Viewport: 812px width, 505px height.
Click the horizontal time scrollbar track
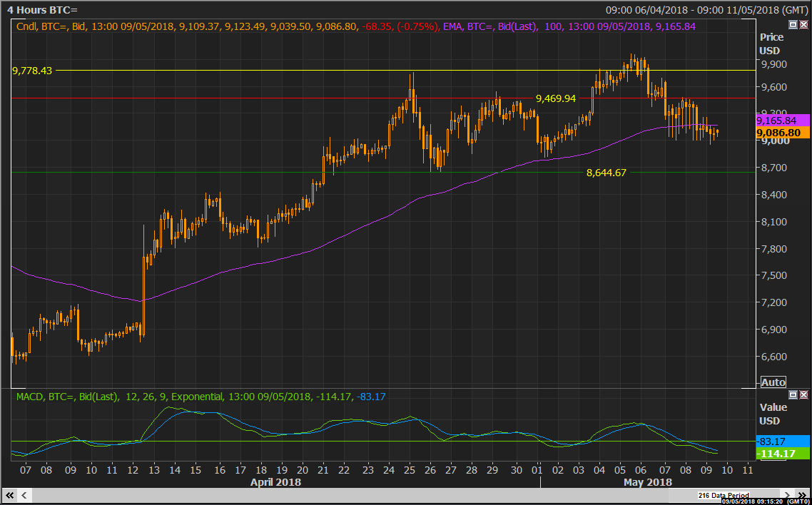357,495
